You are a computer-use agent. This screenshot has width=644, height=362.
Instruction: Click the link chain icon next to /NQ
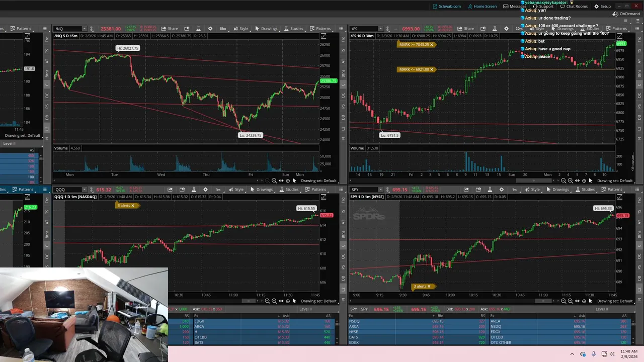(92, 29)
